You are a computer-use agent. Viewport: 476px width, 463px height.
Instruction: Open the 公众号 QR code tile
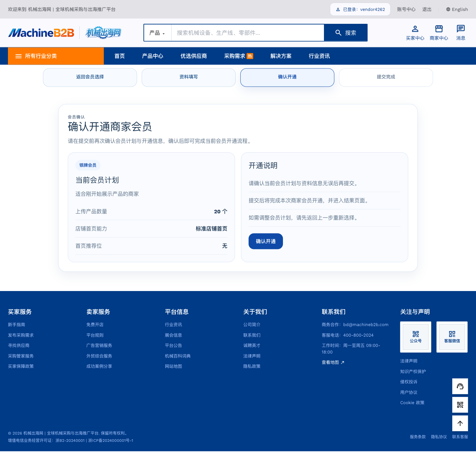click(x=416, y=337)
